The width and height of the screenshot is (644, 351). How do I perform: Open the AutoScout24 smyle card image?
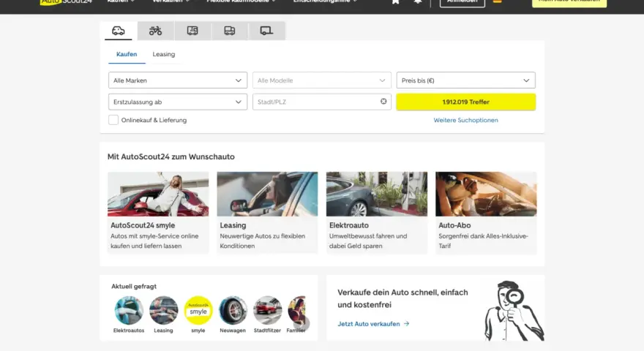pyautogui.click(x=158, y=195)
